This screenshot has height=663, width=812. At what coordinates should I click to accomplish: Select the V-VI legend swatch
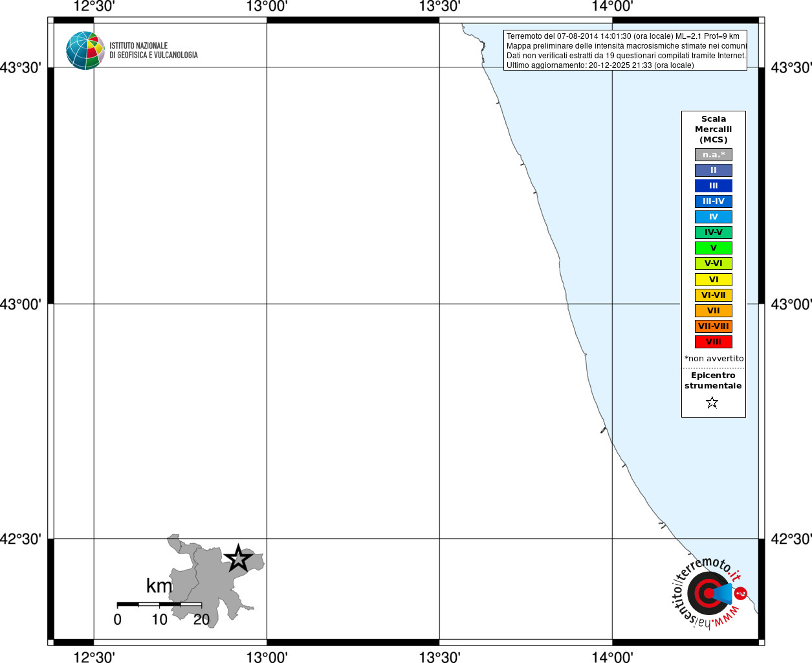coord(714,264)
